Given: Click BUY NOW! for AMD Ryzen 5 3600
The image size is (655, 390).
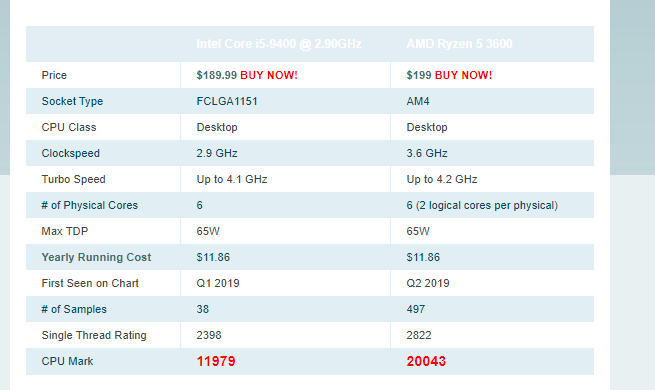Looking at the screenshot, I should tap(463, 75).
